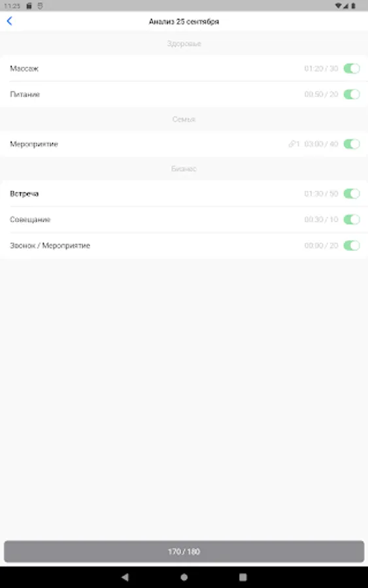Go back using the blue arrow
Screen dimensions: 368x588
9,22
